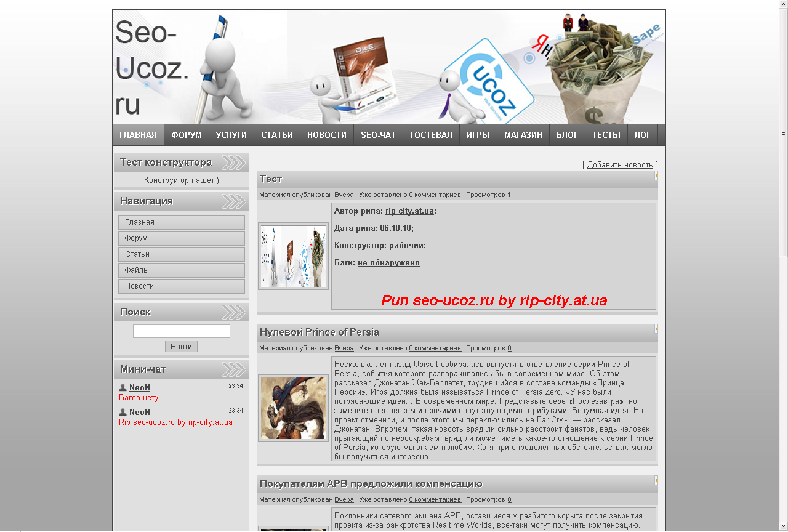Open the Prince of Persia post thumbnail
The width and height of the screenshot is (788, 532).
click(x=293, y=408)
